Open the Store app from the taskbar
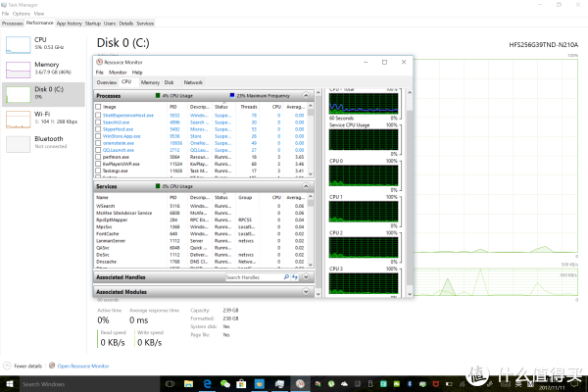Viewport: 588px width, 392px height. tap(241, 384)
